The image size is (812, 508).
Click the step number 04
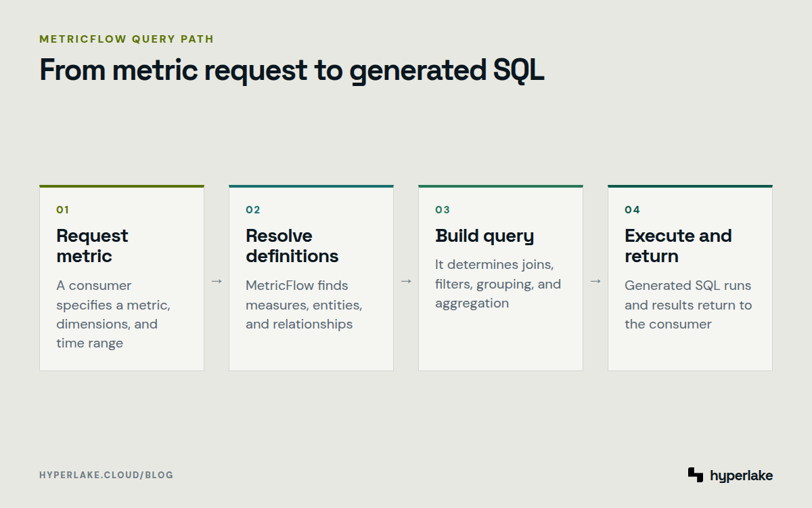[632, 210]
